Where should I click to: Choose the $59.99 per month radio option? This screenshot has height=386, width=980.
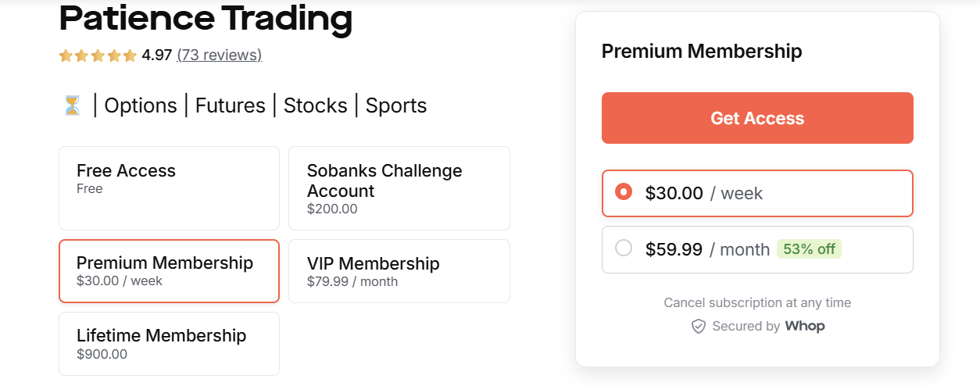[x=624, y=248]
